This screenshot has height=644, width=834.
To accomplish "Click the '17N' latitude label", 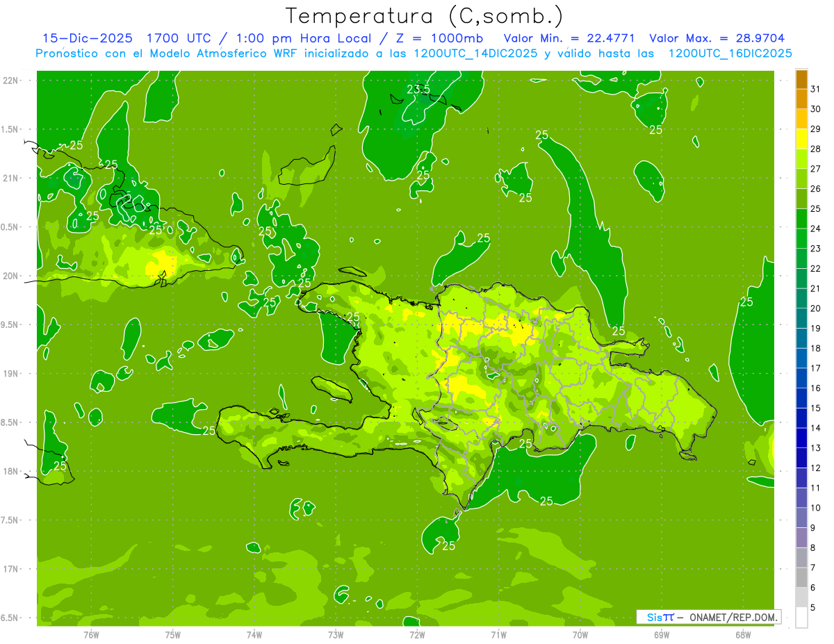I will (10, 569).
